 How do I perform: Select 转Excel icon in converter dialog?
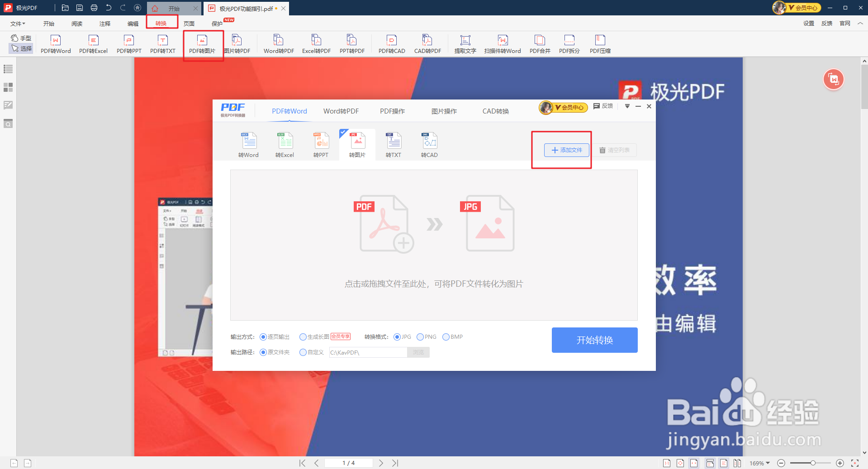point(285,145)
